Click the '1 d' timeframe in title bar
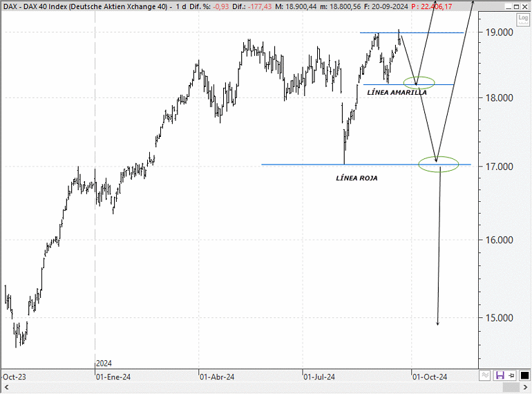Image resolution: width=532 pixels, height=394 pixels. tap(181, 6)
